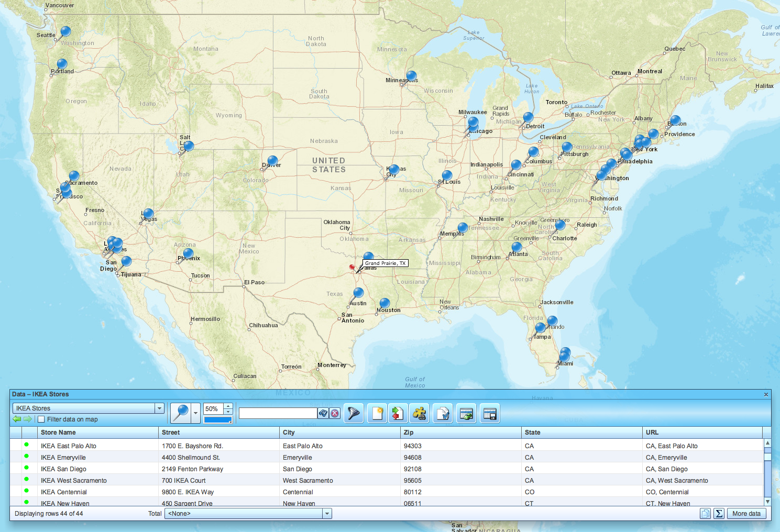The image size is (780, 532).
Task: Click the sigma summation icon
Action: pos(719,514)
